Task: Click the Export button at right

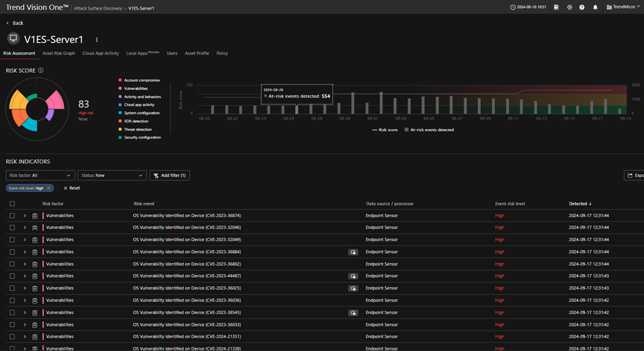Action: pyautogui.click(x=633, y=176)
